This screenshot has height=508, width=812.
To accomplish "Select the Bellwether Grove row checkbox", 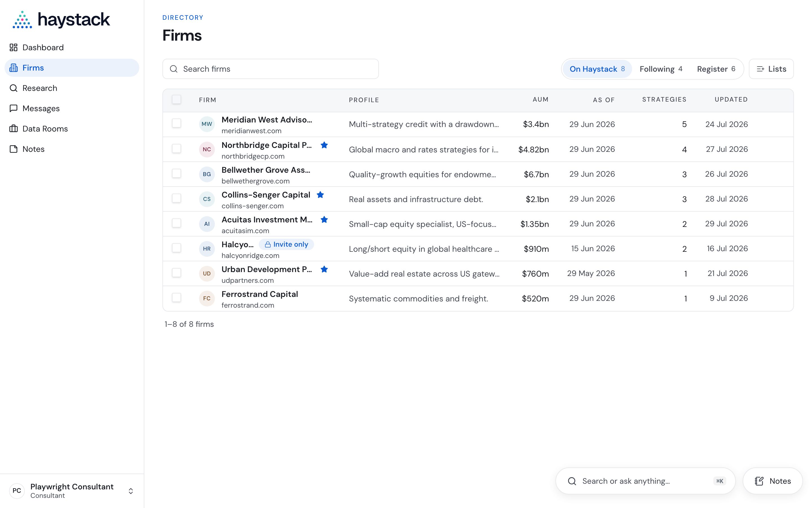I will (x=176, y=173).
